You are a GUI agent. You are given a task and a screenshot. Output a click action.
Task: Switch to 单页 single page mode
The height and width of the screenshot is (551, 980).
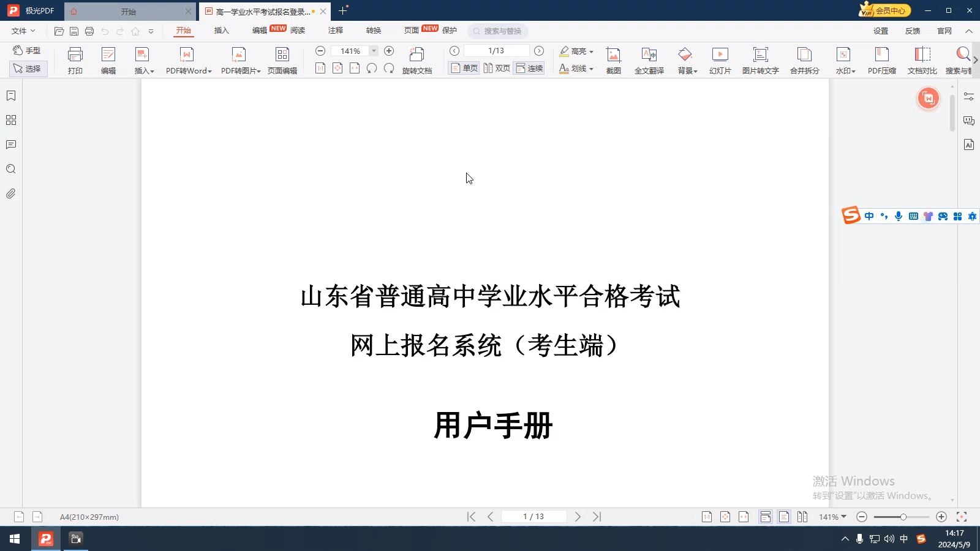pyautogui.click(x=464, y=68)
